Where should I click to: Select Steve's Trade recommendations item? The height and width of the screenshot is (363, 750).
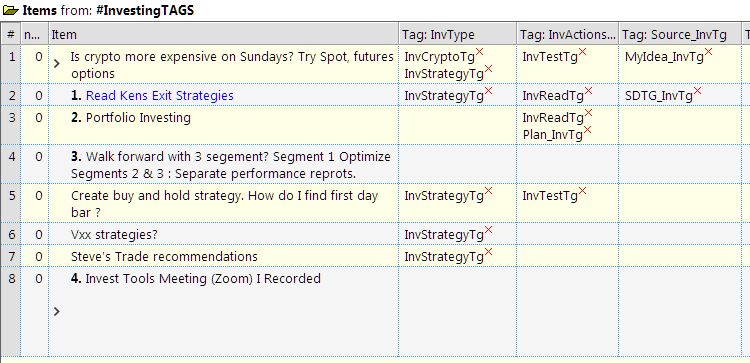coord(164,257)
